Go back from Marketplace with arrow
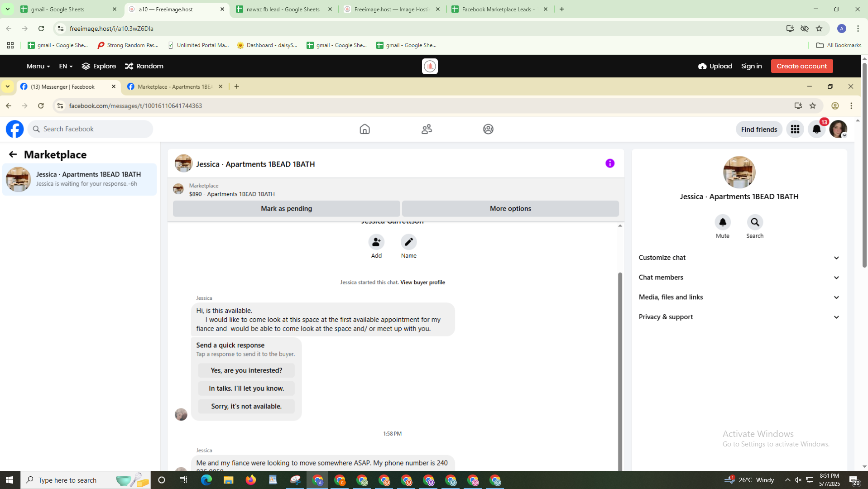 tap(13, 154)
